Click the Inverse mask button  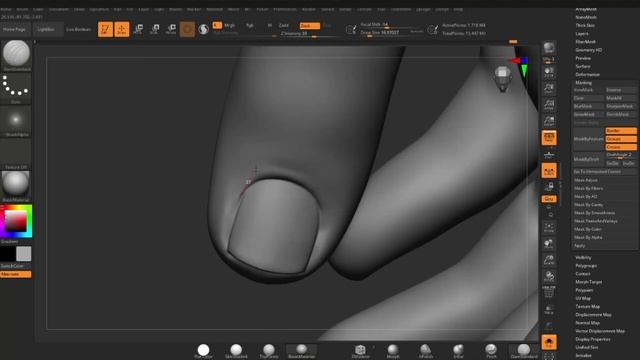621,90
